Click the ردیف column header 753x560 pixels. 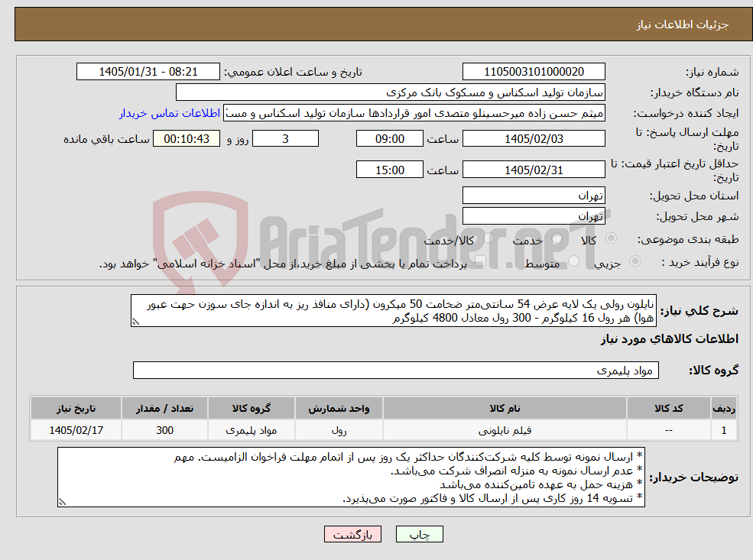[x=724, y=409]
